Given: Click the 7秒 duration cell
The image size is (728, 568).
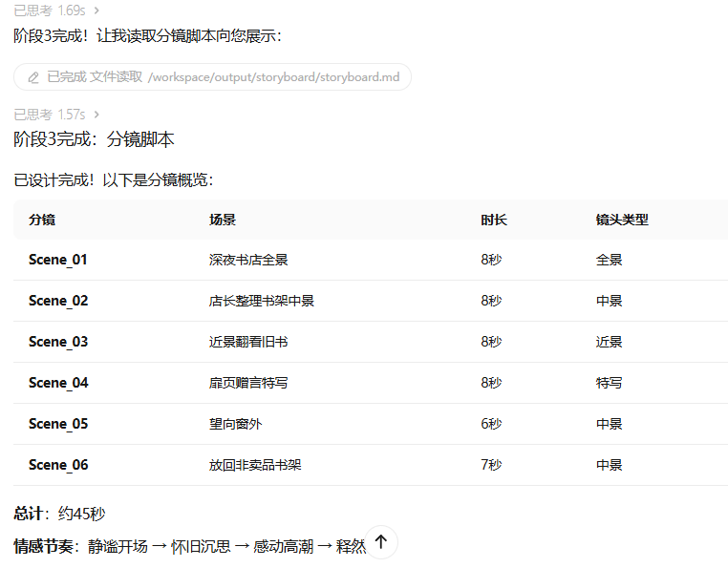Looking at the screenshot, I should click(x=491, y=465).
